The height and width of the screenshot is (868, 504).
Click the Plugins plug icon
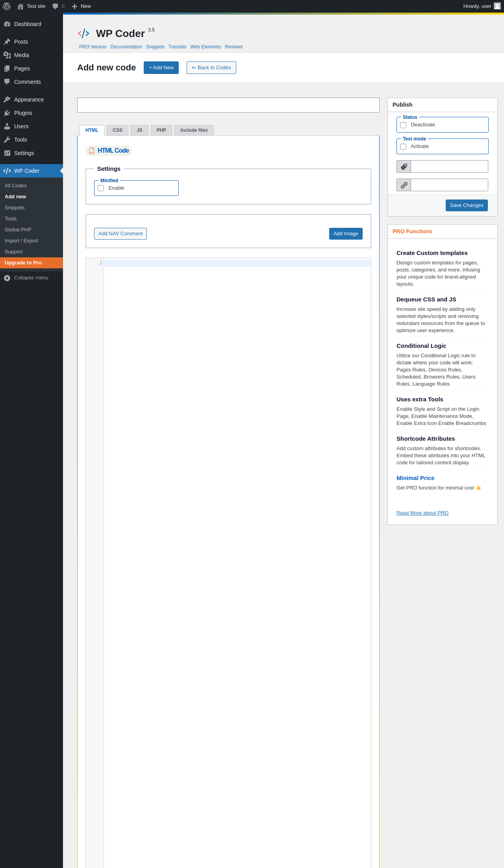(7, 113)
